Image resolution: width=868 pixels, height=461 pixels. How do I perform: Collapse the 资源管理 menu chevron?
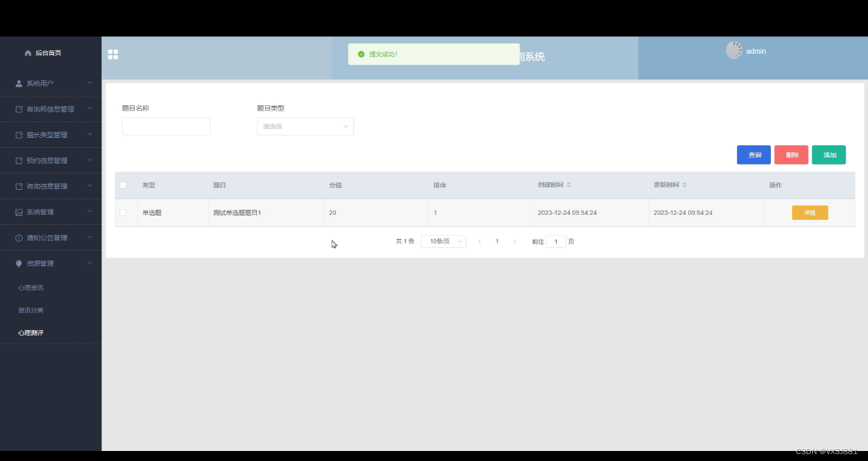(90, 263)
